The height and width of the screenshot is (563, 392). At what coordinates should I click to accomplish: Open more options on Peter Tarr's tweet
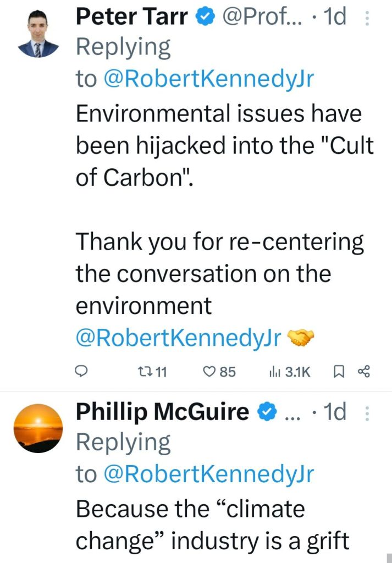(x=367, y=18)
